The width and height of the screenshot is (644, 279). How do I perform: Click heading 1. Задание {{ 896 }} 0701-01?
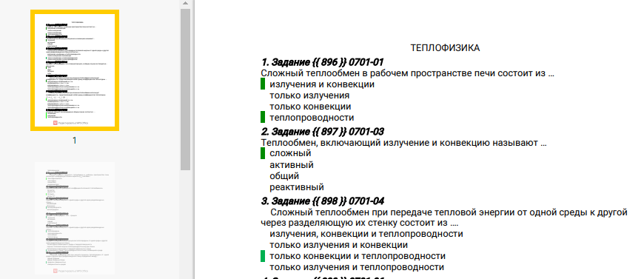pos(323,62)
